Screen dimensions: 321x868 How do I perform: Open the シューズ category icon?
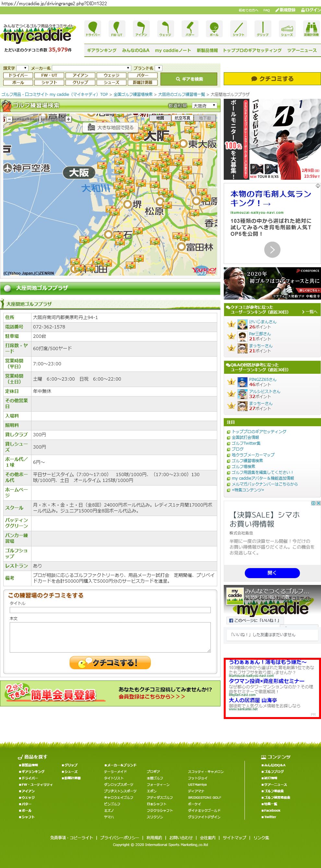pyautogui.click(x=287, y=29)
